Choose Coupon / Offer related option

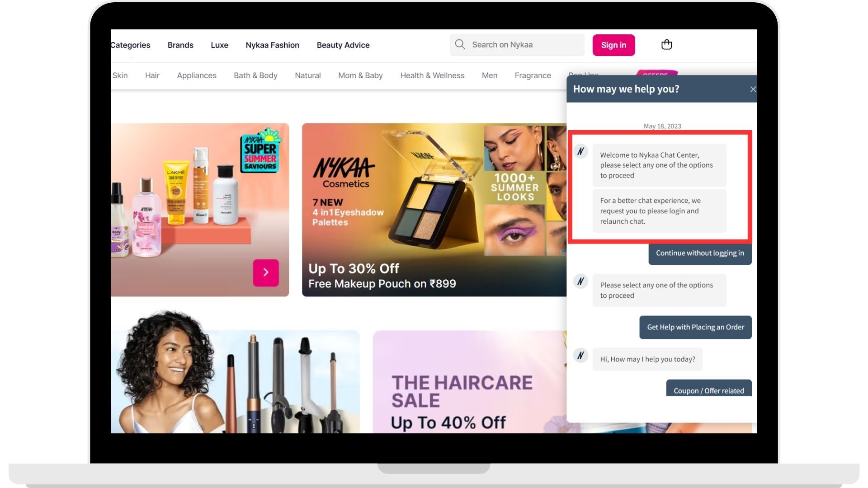pyautogui.click(x=708, y=390)
